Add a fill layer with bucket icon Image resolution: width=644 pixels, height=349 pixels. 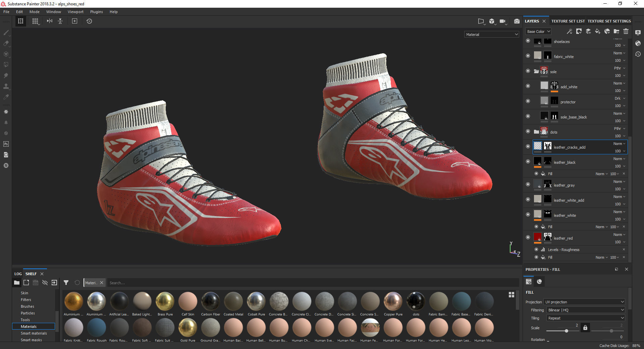click(598, 31)
